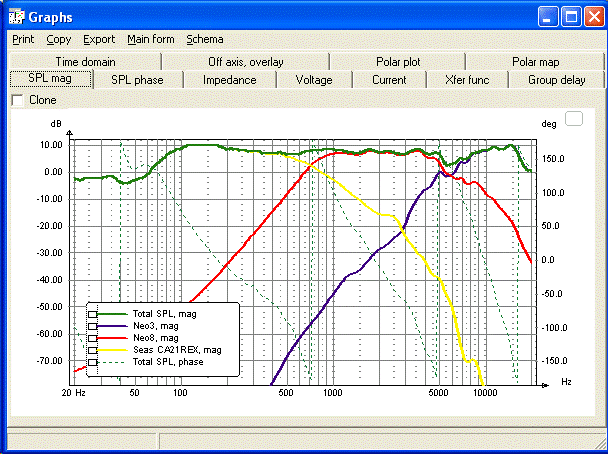Switch to the Voltage tab
Screen dimensions: 608x454
tap(314, 80)
